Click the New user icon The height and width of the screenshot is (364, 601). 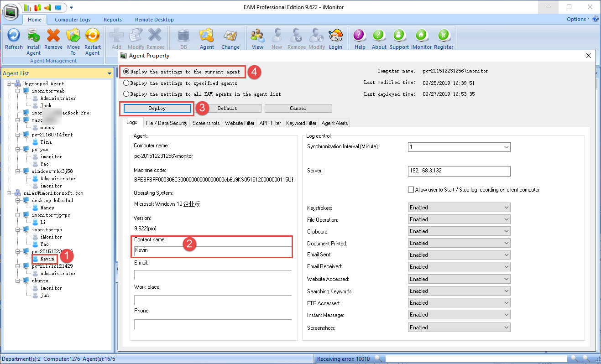(x=277, y=36)
